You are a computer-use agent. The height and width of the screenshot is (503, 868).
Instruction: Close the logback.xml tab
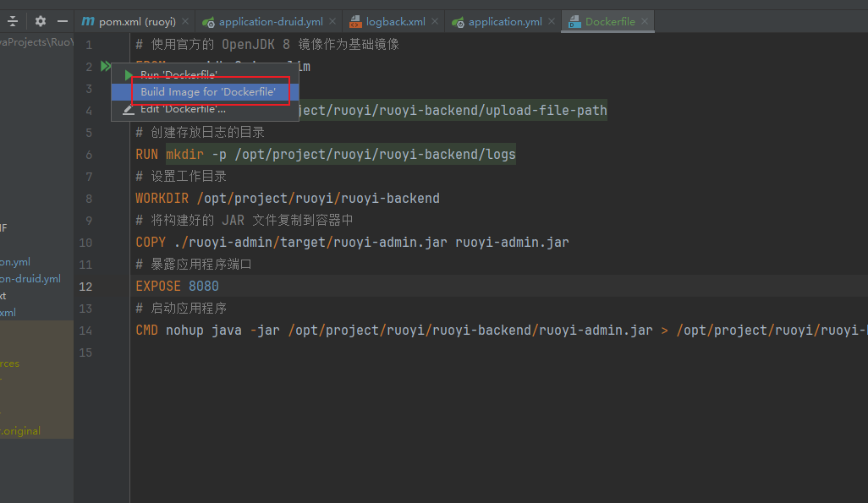pos(434,20)
